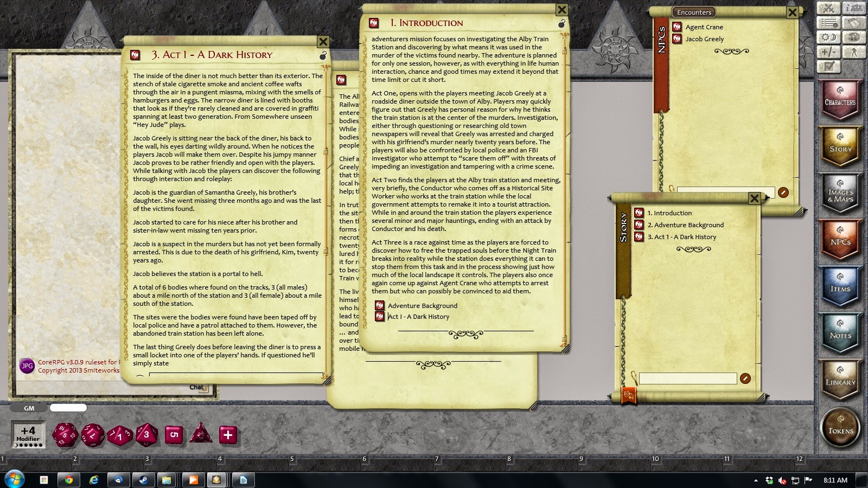This screenshot has height=488, width=868.
Task: Pick the d8 die showing 3
Action: pos(146,434)
